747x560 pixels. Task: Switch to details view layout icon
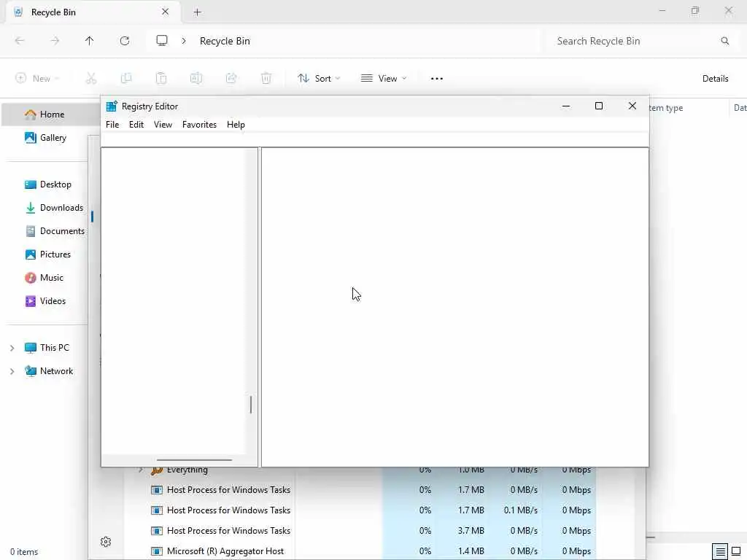720,552
